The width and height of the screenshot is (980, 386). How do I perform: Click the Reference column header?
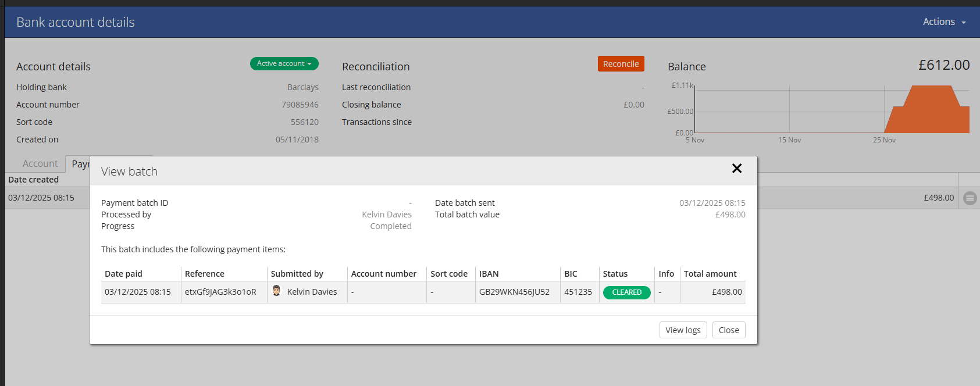tap(204, 274)
